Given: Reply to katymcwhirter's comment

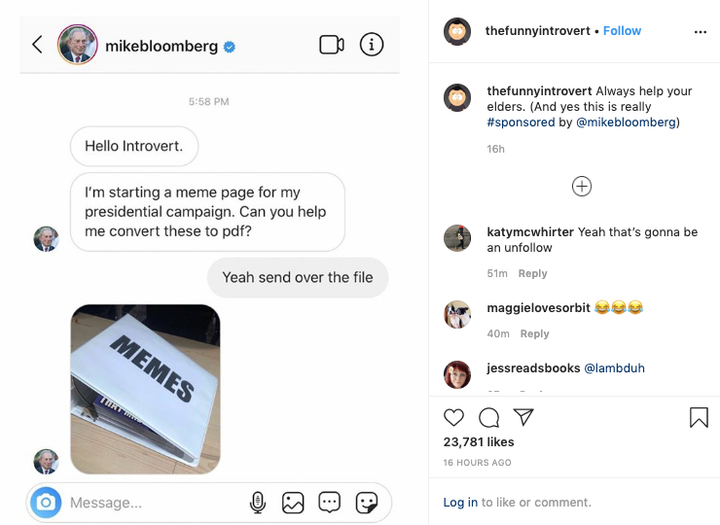Looking at the screenshot, I should (x=533, y=273).
